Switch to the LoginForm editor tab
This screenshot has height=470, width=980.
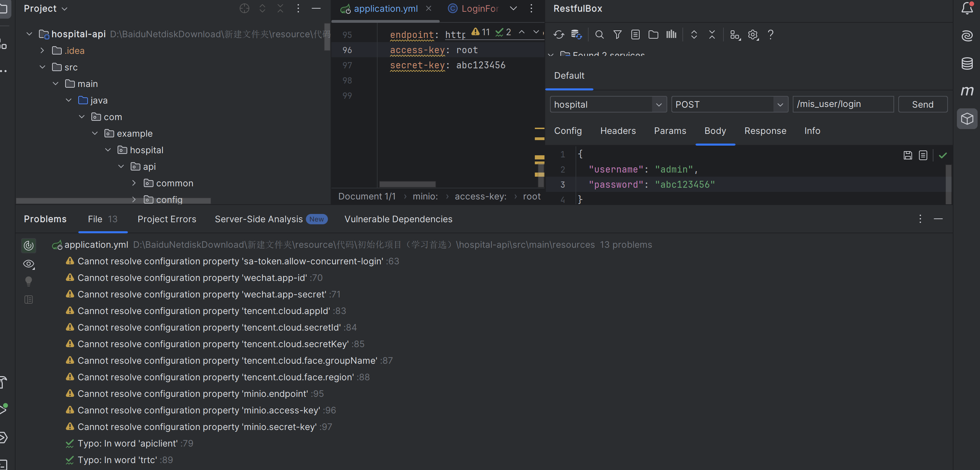tap(473, 8)
